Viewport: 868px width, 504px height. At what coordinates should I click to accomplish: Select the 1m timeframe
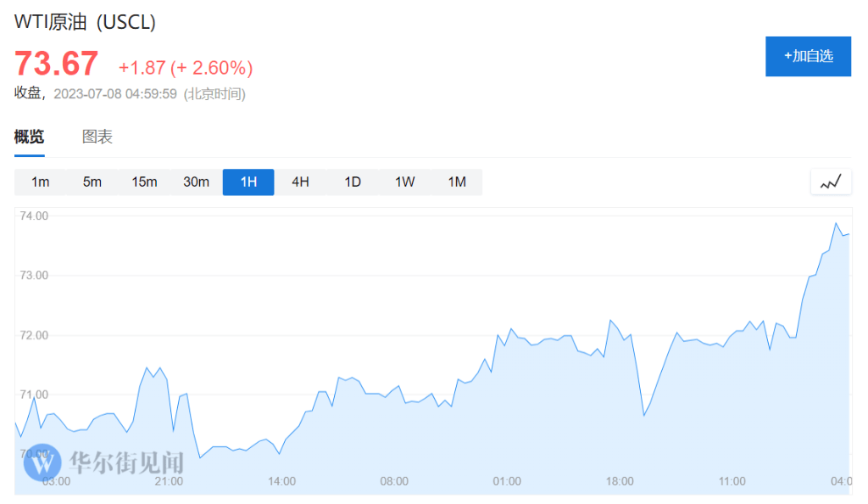click(41, 182)
